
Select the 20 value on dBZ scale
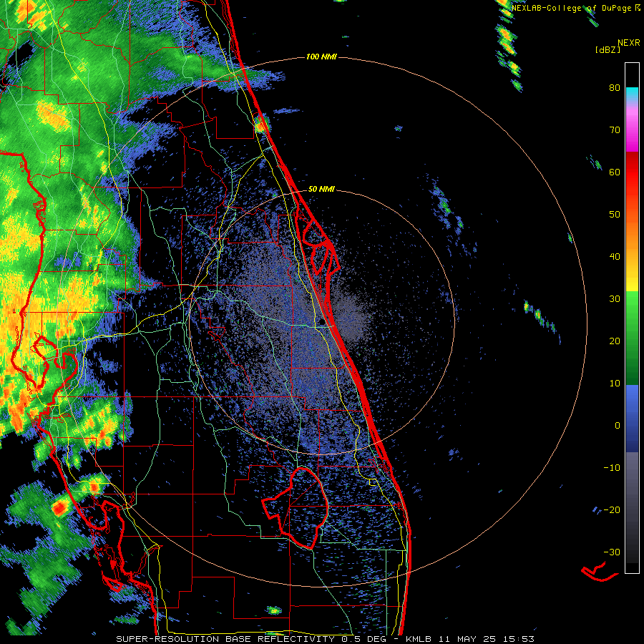615,341
